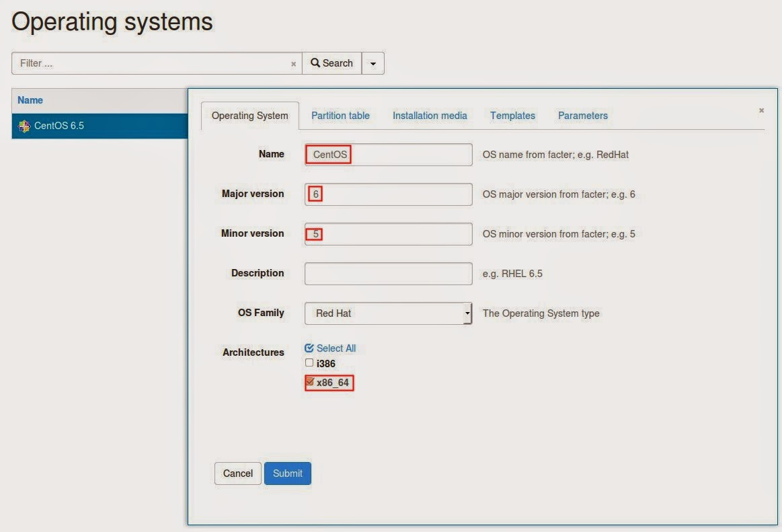Switch to the Partition table tab

340,116
